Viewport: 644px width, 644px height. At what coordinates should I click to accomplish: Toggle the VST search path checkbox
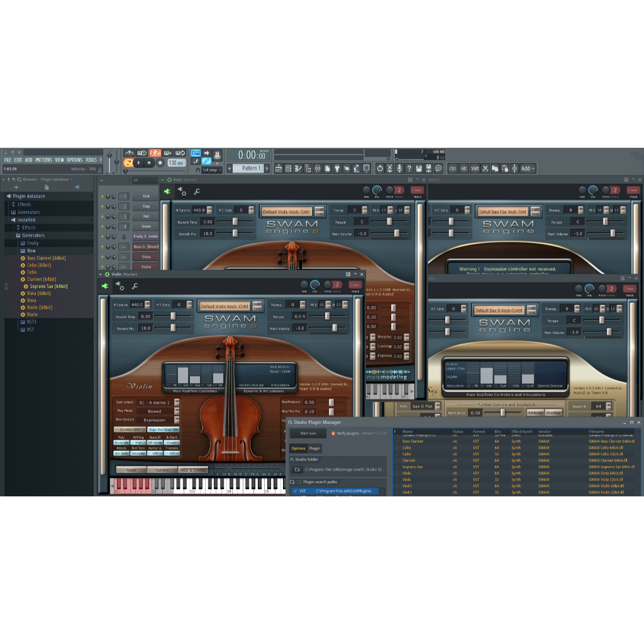(x=295, y=491)
